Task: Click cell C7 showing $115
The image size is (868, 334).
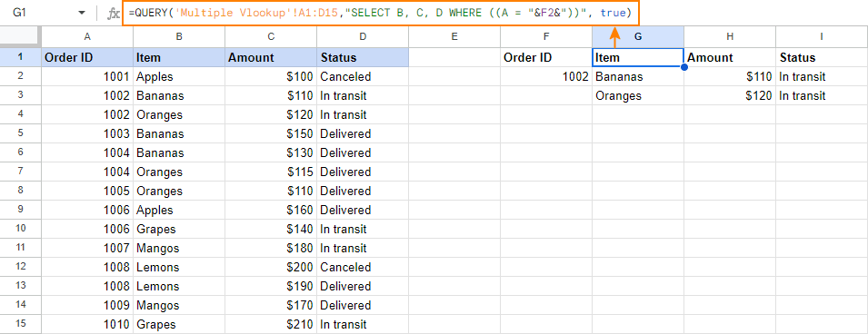Action: [x=271, y=172]
